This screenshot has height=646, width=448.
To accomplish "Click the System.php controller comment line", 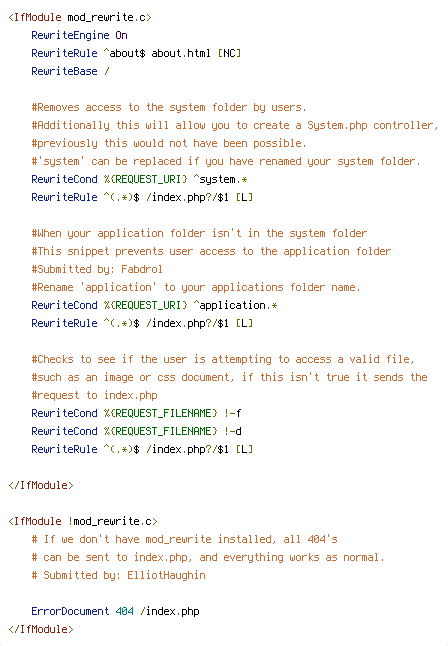I will pos(235,125).
